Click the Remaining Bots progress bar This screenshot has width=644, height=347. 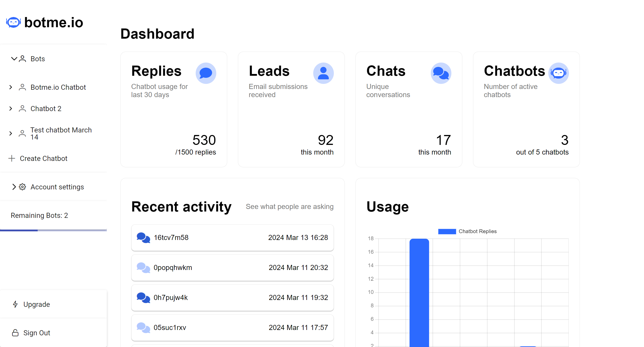(x=53, y=230)
